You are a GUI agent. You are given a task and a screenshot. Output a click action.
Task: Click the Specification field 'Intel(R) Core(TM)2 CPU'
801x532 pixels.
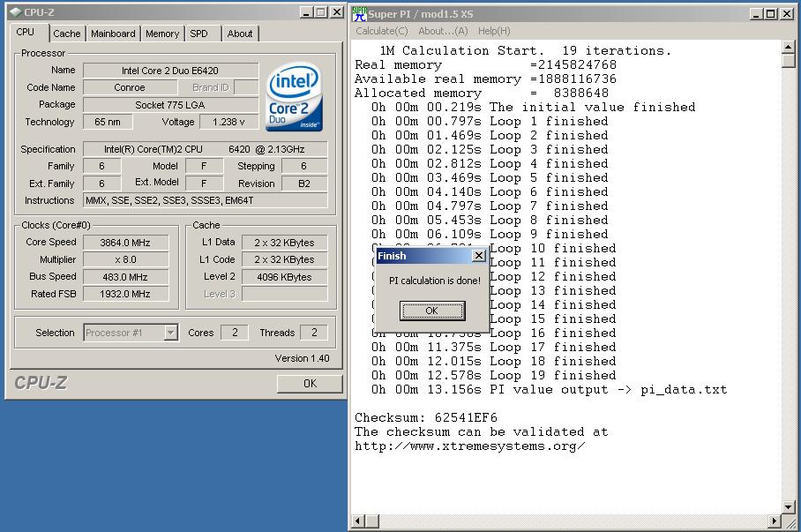(x=205, y=149)
